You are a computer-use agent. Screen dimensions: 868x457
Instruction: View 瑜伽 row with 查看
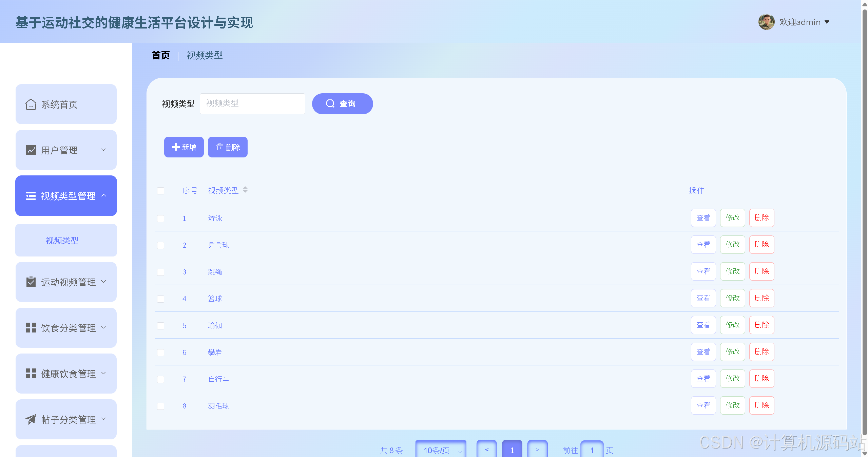[x=703, y=325]
